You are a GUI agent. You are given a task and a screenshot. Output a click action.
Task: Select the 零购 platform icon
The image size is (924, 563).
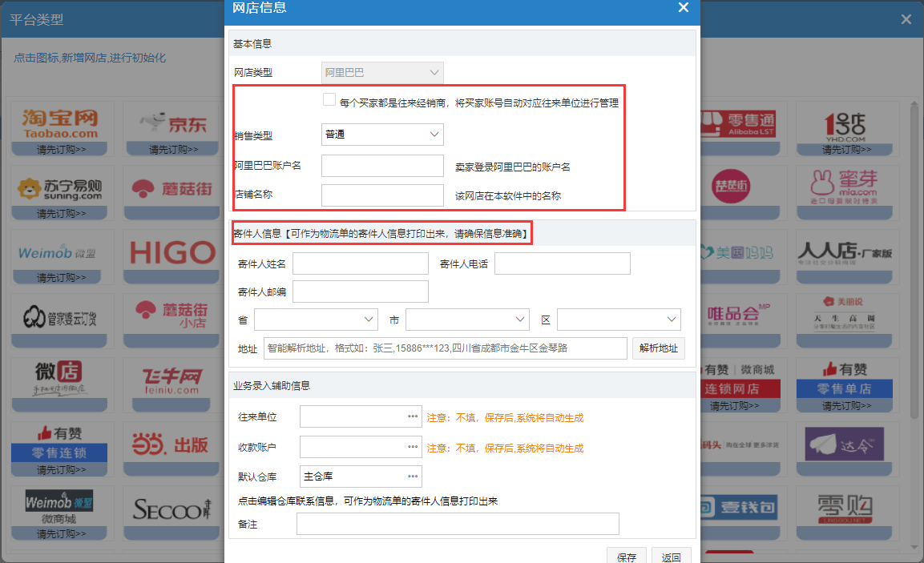[x=845, y=509]
